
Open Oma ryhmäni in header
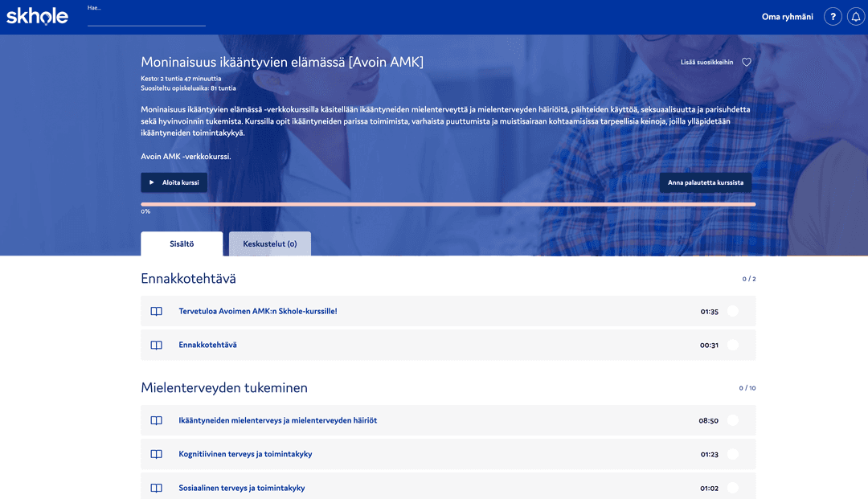[x=787, y=17]
